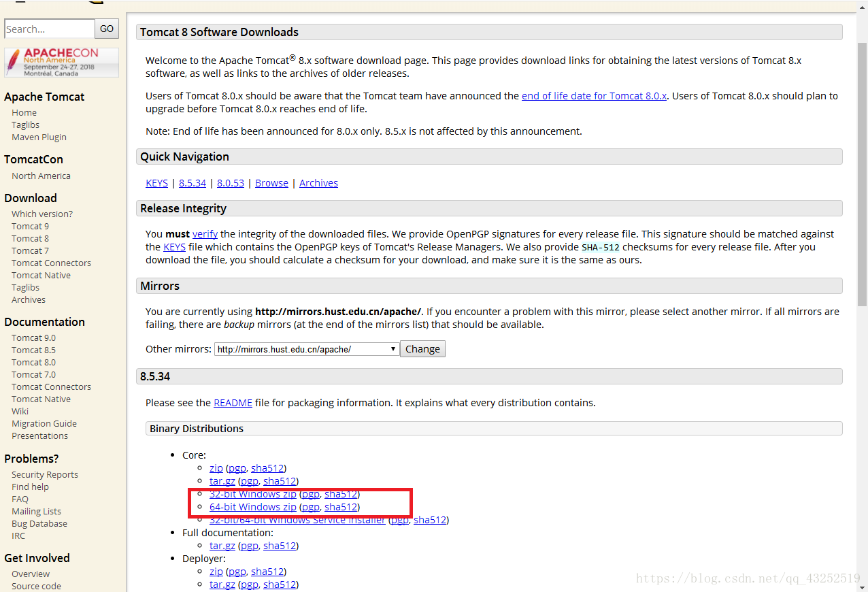Open pgp signature for 32-bit Windows zip
The height and width of the screenshot is (592, 868).
point(310,494)
